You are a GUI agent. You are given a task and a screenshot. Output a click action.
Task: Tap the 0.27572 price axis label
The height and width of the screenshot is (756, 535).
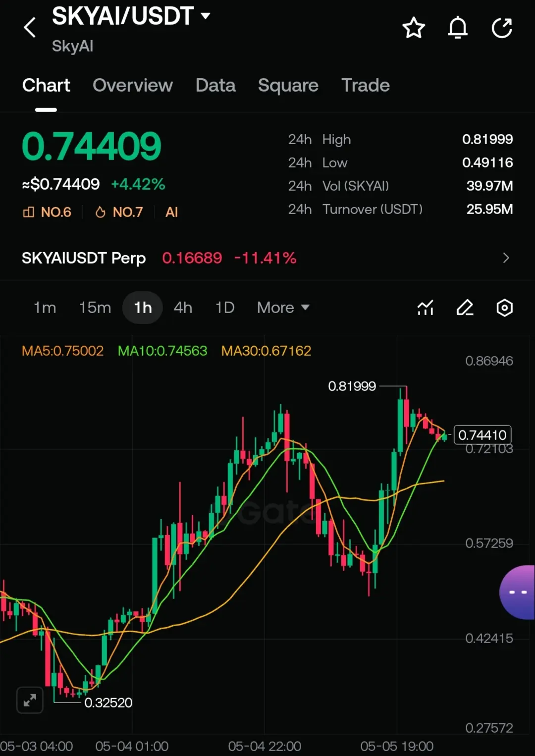[x=489, y=728]
